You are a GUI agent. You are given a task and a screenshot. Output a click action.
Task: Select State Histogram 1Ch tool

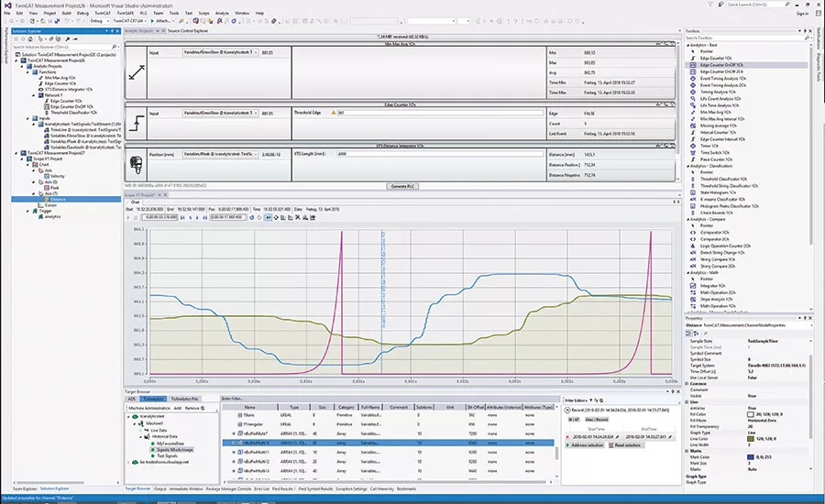click(718, 192)
